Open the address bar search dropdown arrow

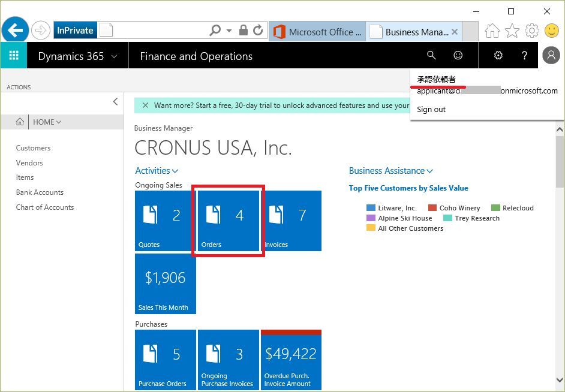tap(229, 31)
